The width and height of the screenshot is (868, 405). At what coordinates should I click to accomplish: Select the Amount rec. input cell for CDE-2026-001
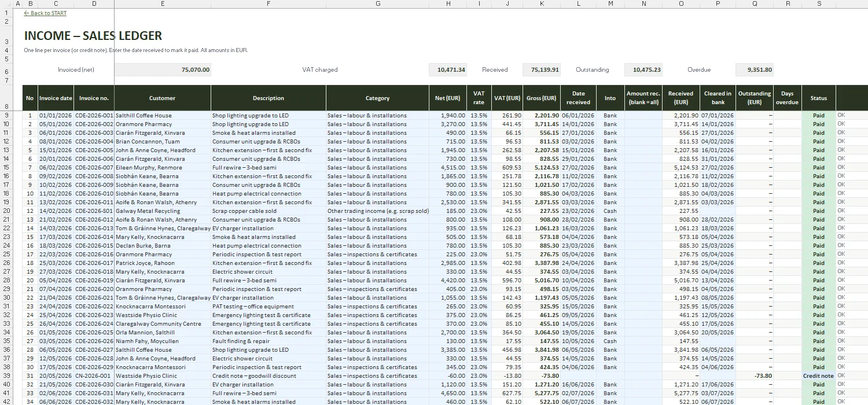(643, 116)
